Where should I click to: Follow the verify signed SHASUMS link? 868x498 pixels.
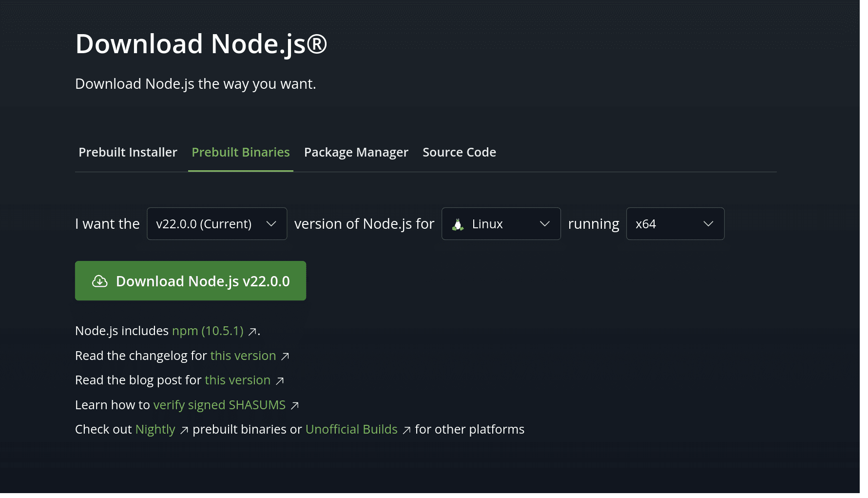click(x=219, y=405)
